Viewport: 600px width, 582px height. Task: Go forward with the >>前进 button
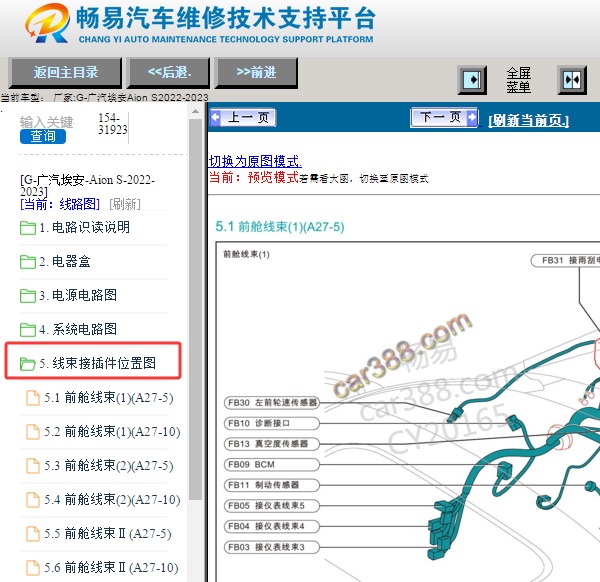(256, 73)
